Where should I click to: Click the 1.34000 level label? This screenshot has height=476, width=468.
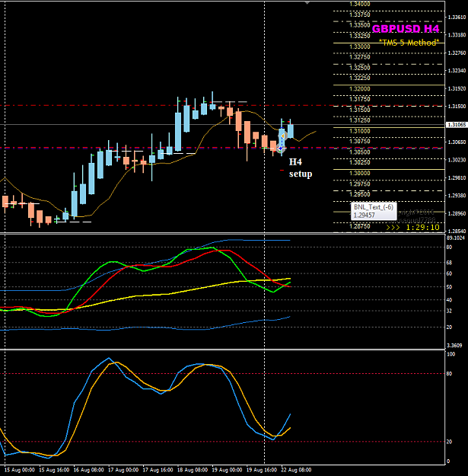[x=360, y=5]
